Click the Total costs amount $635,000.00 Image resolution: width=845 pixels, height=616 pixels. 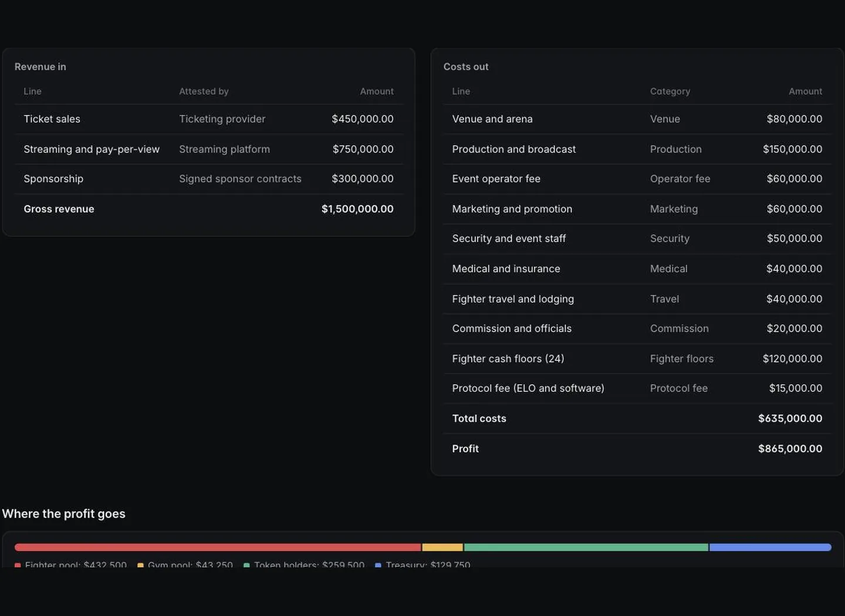tap(790, 418)
